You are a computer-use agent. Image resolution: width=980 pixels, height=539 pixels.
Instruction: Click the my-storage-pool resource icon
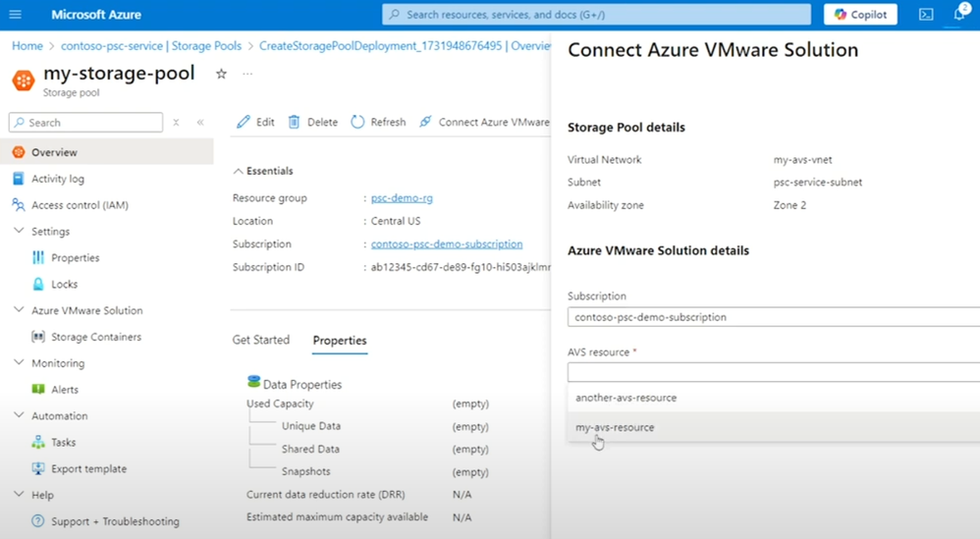(x=24, y=81)
